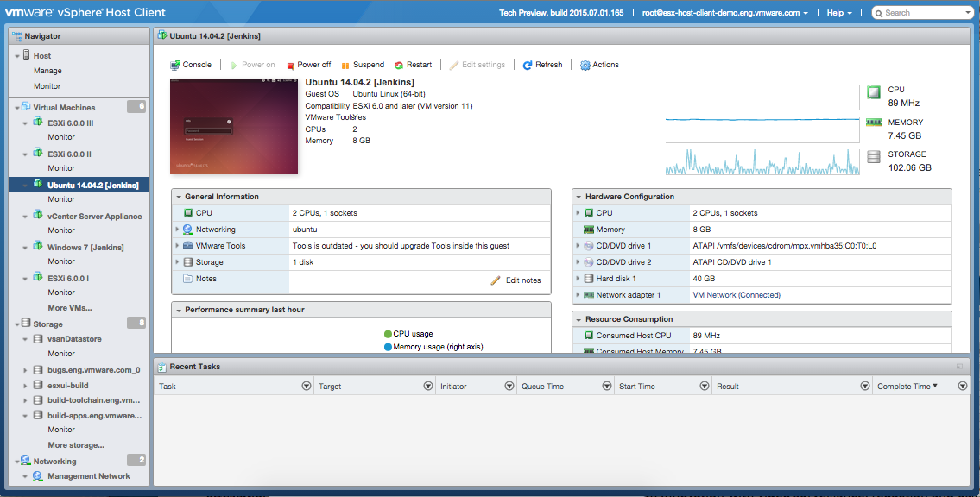Collapse the Networking tree node
The width and height of the screenshot is (980, 497).
pos(17,462)
